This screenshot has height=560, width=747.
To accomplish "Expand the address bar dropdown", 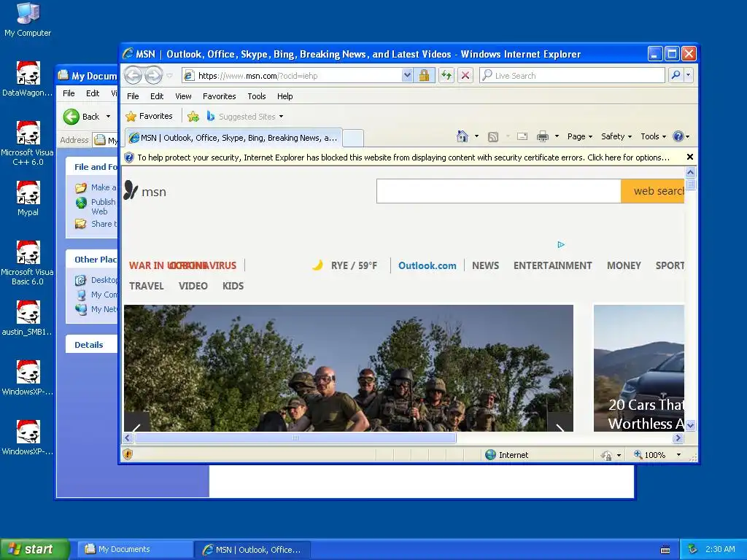I will point(407,75).
